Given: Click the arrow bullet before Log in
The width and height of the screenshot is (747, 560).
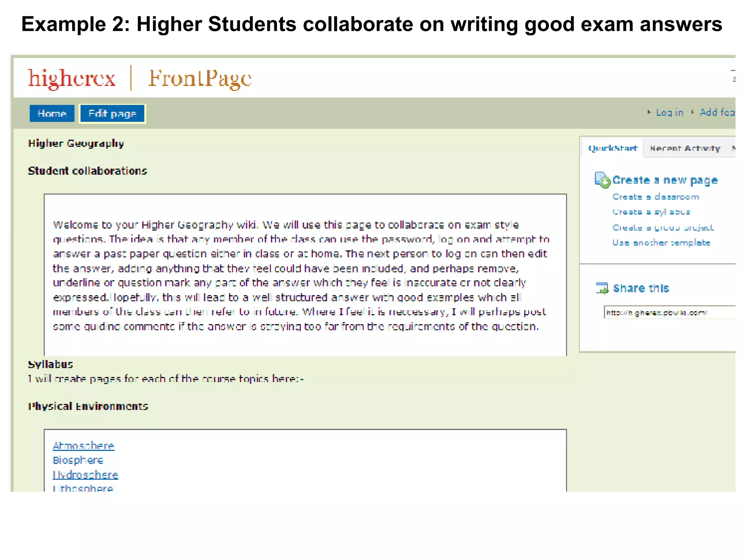Looking at the screenshot, I should (649, 112).
